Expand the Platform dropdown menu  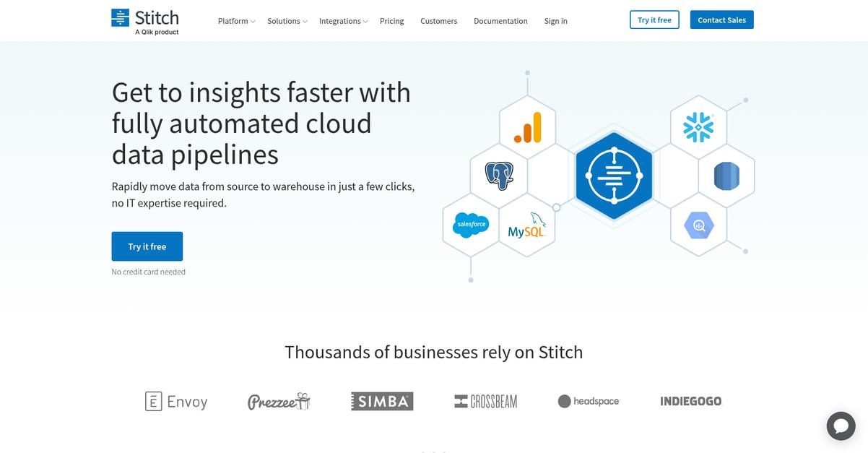coord(237,21)
